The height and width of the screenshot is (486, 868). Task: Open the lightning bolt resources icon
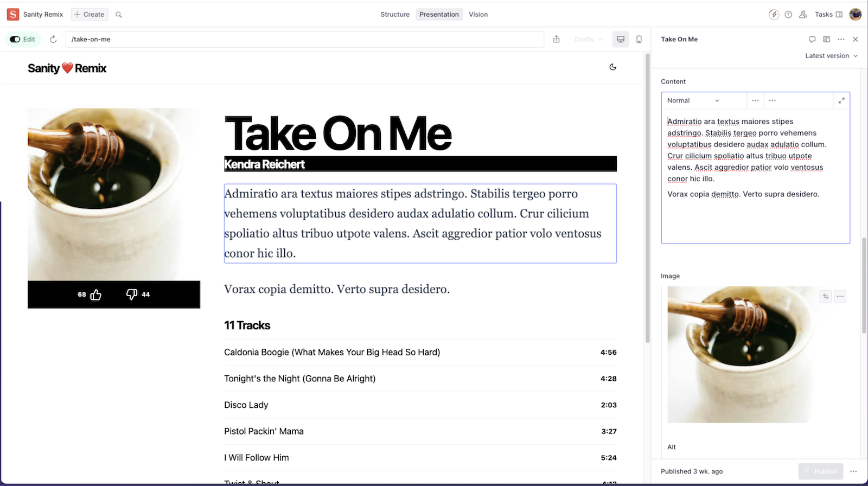point(774,15)
